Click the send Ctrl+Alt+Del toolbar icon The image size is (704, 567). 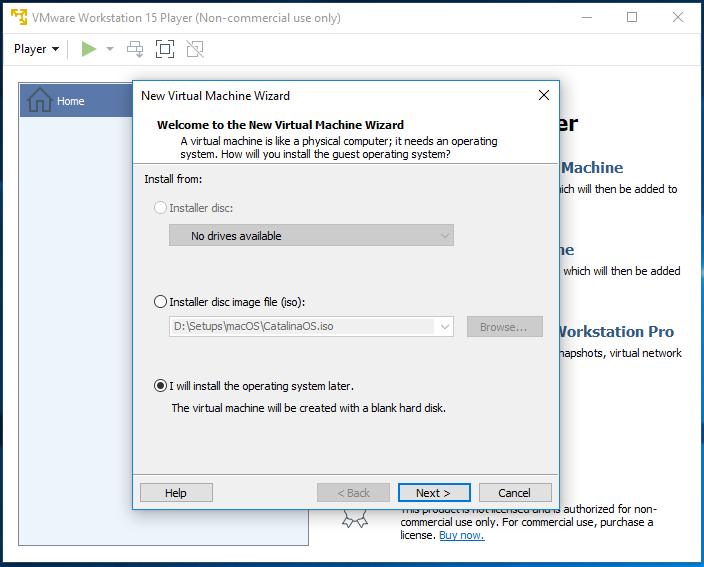point(135,49)
